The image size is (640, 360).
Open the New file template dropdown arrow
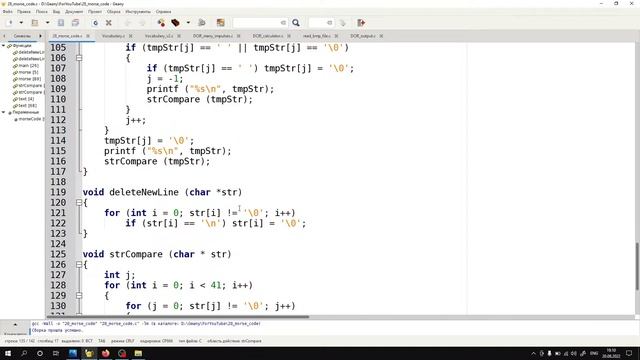click(x=21, y=23)
